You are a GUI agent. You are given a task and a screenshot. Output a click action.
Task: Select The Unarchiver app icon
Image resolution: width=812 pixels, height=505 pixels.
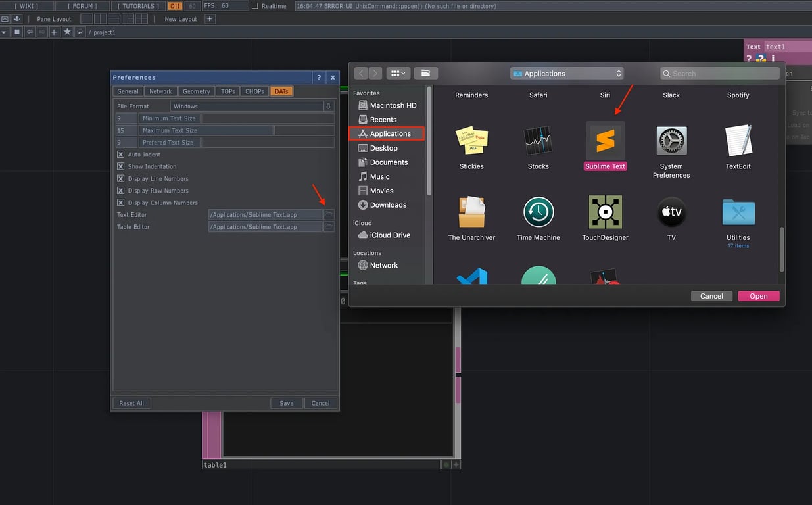point(471,212)
